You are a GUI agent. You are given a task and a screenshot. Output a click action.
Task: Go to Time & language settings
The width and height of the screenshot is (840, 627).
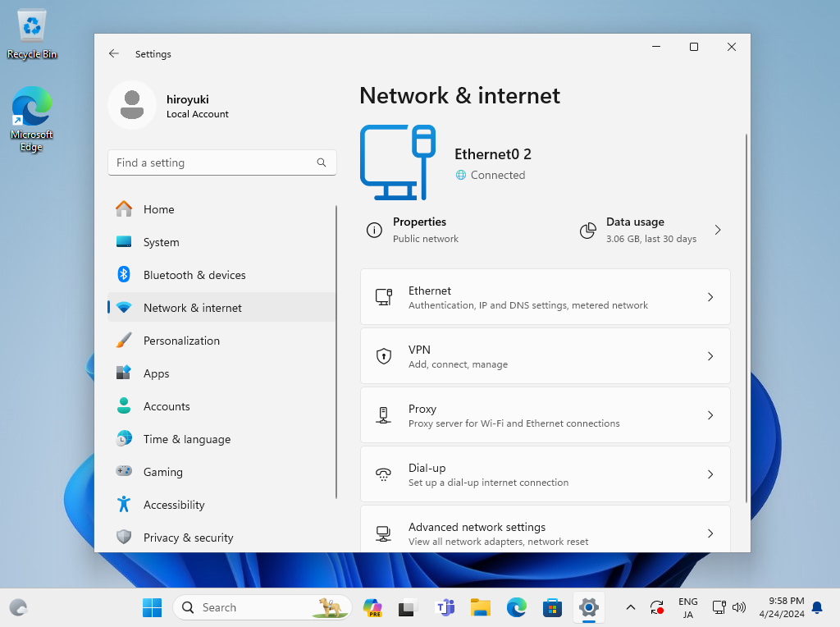tap(187, 439)
